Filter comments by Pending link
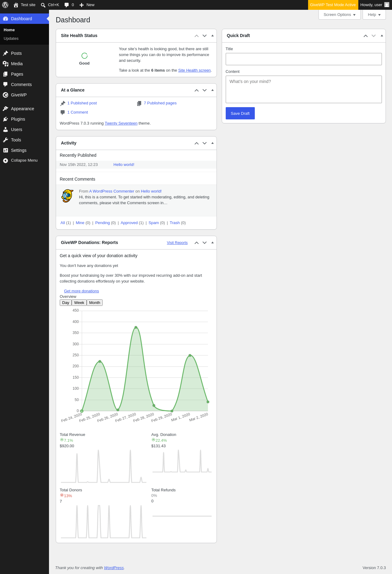The image size is (392, 574). pos(103,223)
